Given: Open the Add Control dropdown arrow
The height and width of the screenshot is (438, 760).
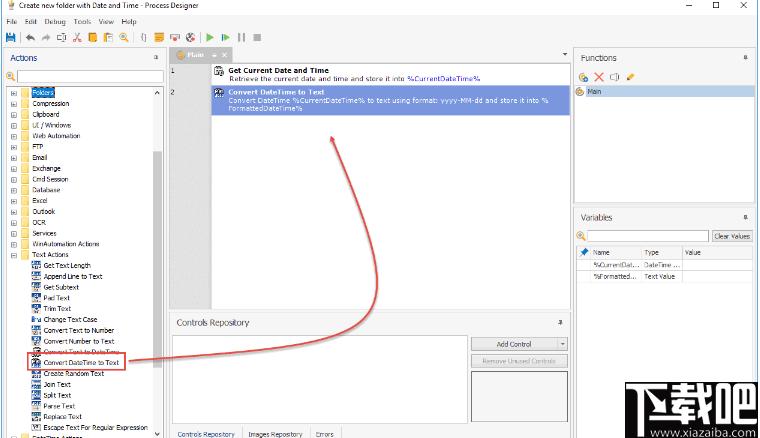Looking at the screenshot, I should (562, 344).
